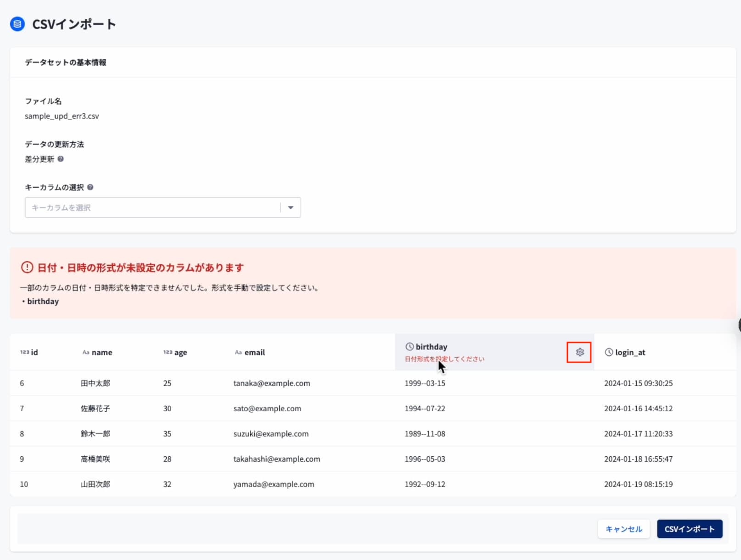This screenshot has width=741, height=560.
Task: Click the Aa type icon on name column
Action: (86, 352)
